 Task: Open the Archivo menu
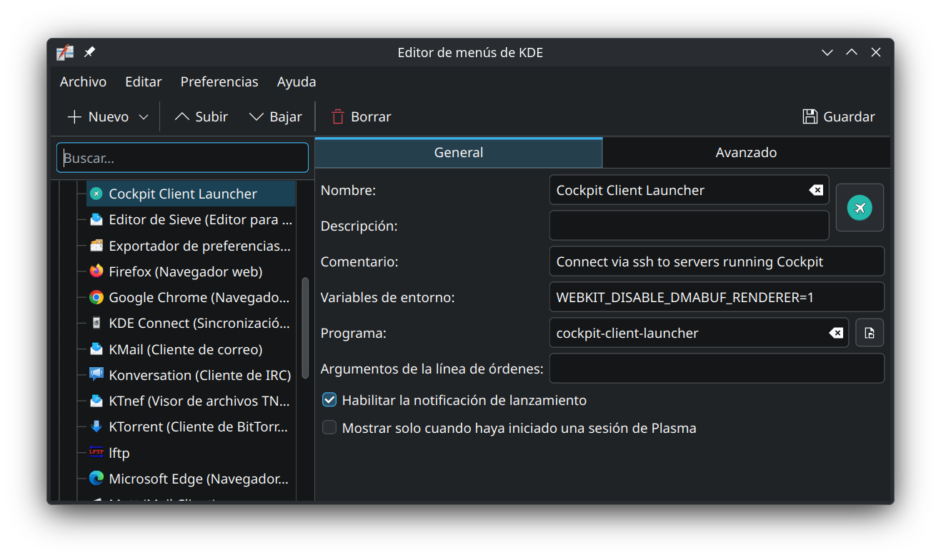tap(83, 82)
